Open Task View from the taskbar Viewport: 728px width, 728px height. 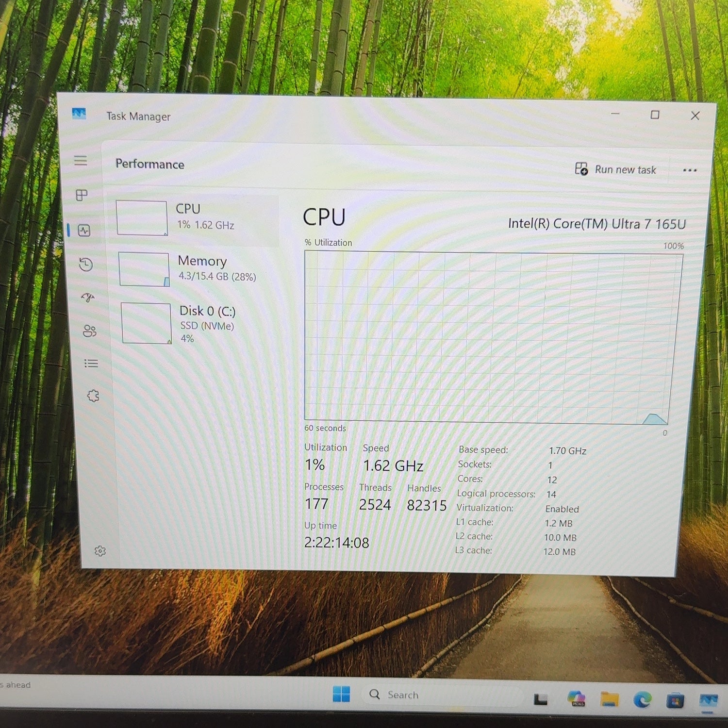point(541,699)
